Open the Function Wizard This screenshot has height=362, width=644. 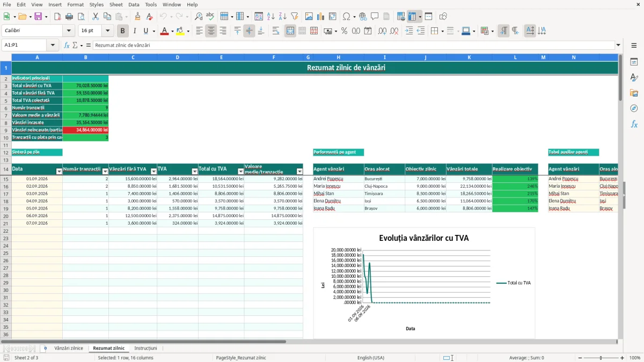pyautogui.click(x=67, y=46)
